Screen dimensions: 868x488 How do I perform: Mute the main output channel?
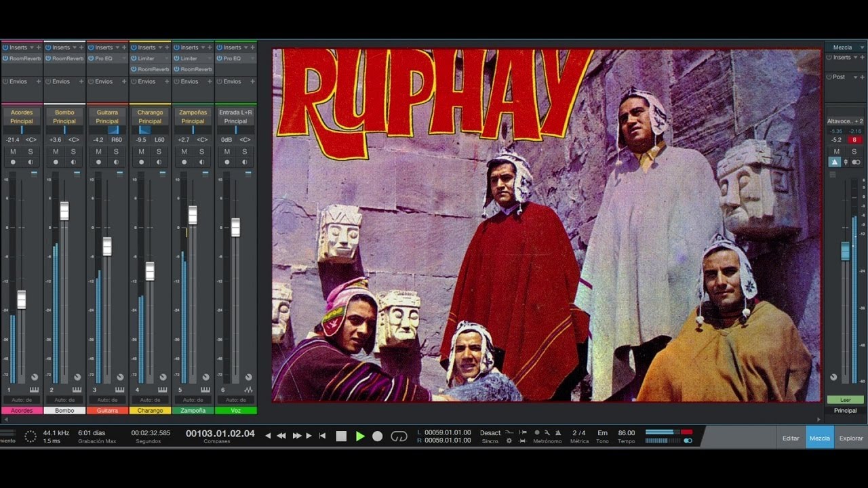837,152
